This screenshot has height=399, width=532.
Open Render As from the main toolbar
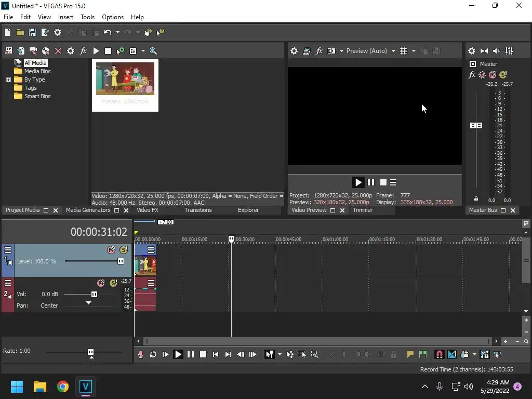click(x=45, y=32)
